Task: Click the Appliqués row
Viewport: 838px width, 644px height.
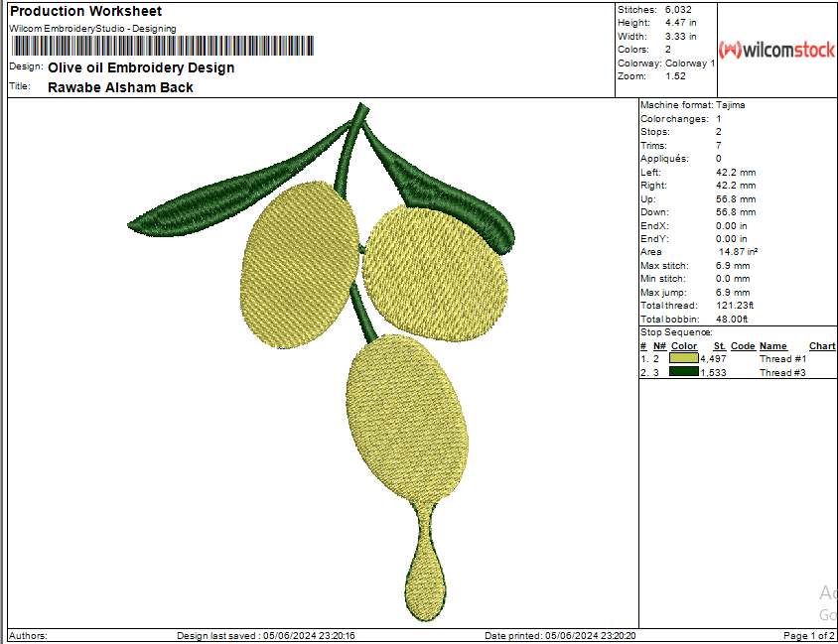Action: (681, 159)
